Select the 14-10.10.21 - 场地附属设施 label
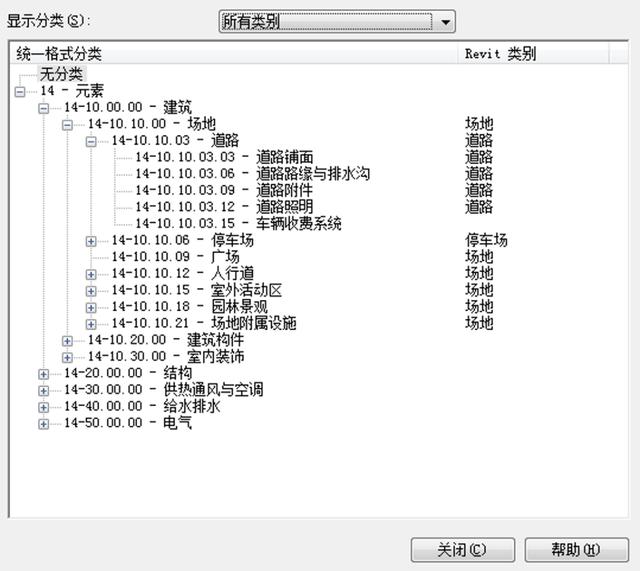 pos(204,323)
